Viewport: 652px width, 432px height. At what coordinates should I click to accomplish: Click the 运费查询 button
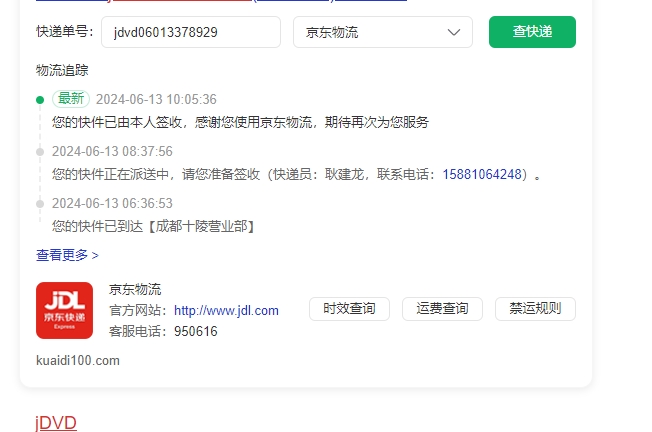point(442,309)
